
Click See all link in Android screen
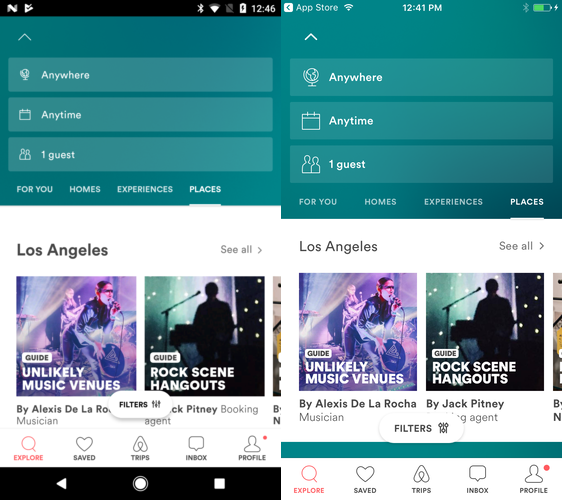pos(241,249)
